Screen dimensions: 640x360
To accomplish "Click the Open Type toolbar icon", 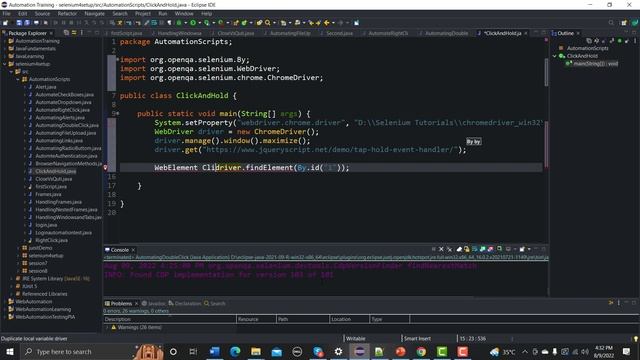I will click(x=259, y=23).
